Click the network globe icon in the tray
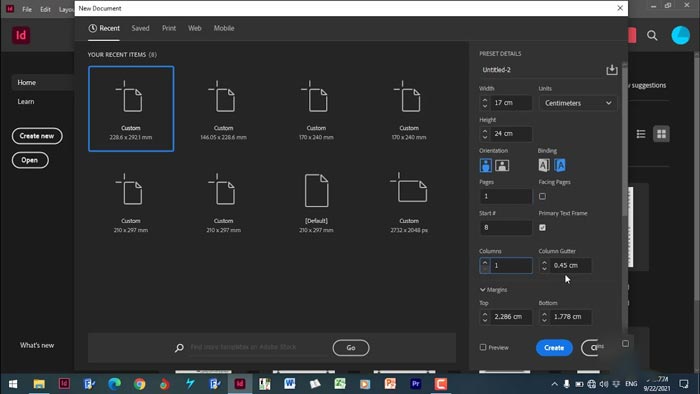 click(592, 384)
